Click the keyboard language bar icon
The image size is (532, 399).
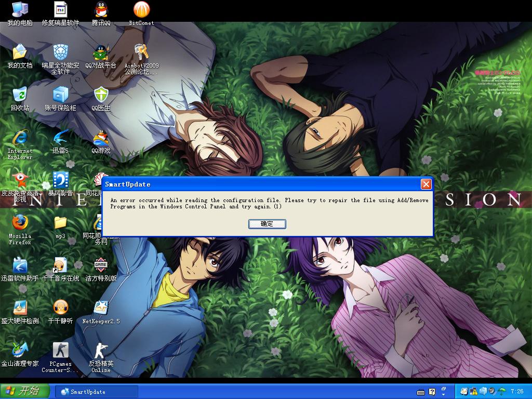(421, 392)
